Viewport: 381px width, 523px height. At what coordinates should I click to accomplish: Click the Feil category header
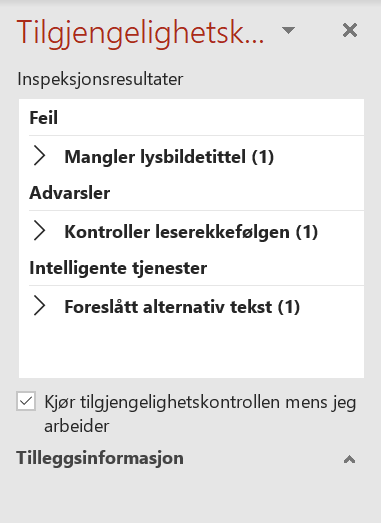43,117
